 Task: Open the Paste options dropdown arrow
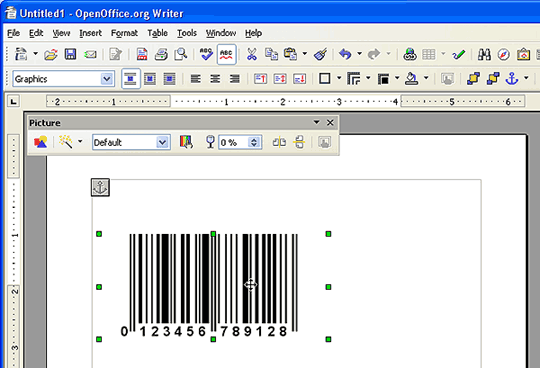point(305,54)
